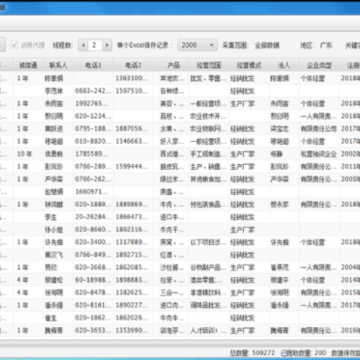Increase thread count with the right arrow
This screenshot has height=360, width=360.
click(x=107, y=45)
